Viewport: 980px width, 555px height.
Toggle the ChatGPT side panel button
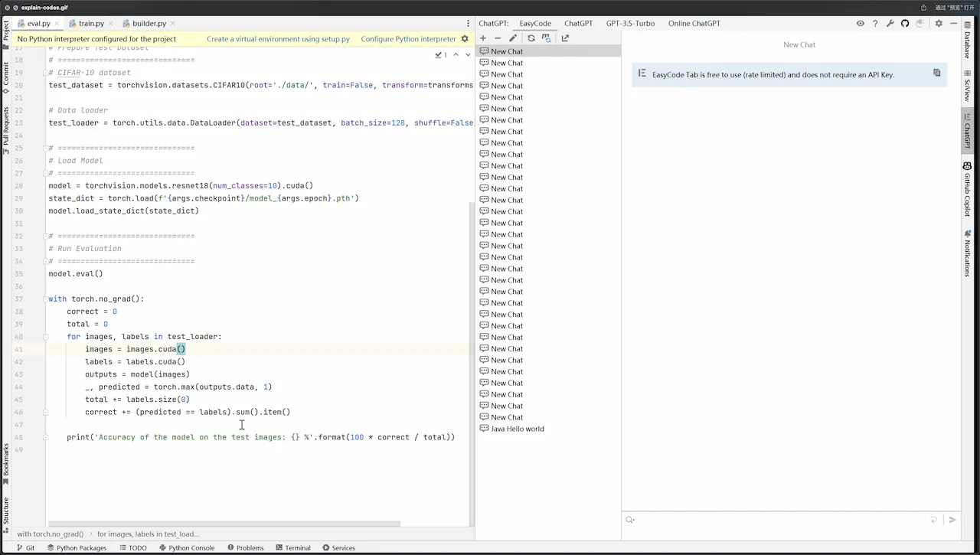[x=968, y=132]
